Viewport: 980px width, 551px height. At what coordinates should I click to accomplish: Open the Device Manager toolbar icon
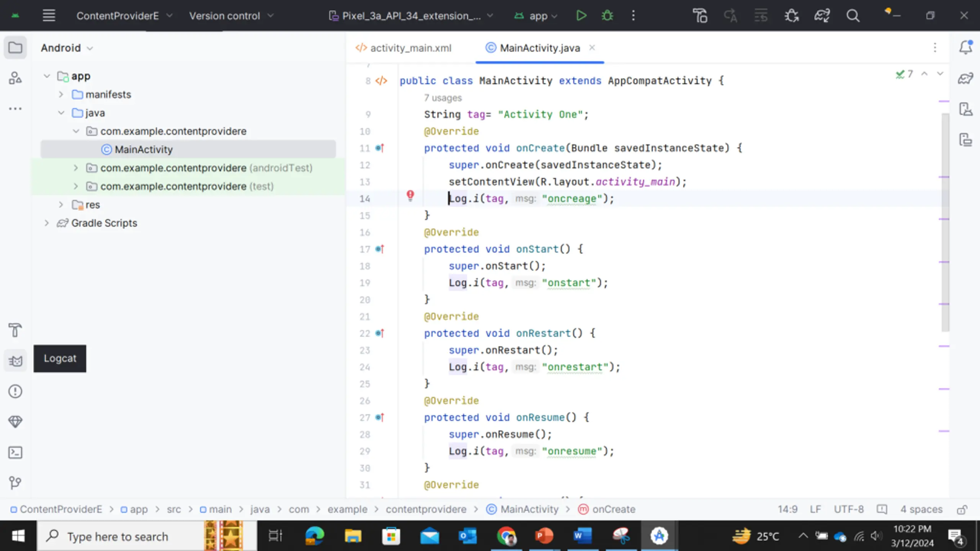point(700,16)
